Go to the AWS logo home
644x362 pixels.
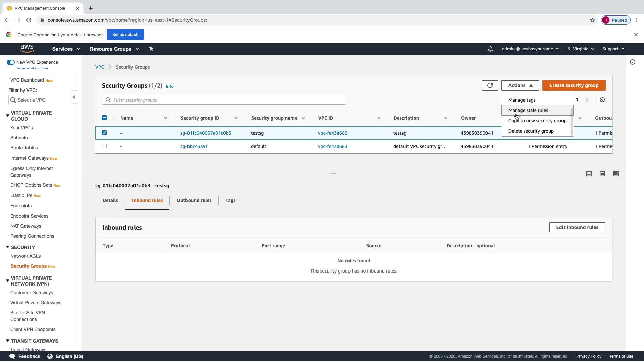[27, 49]
